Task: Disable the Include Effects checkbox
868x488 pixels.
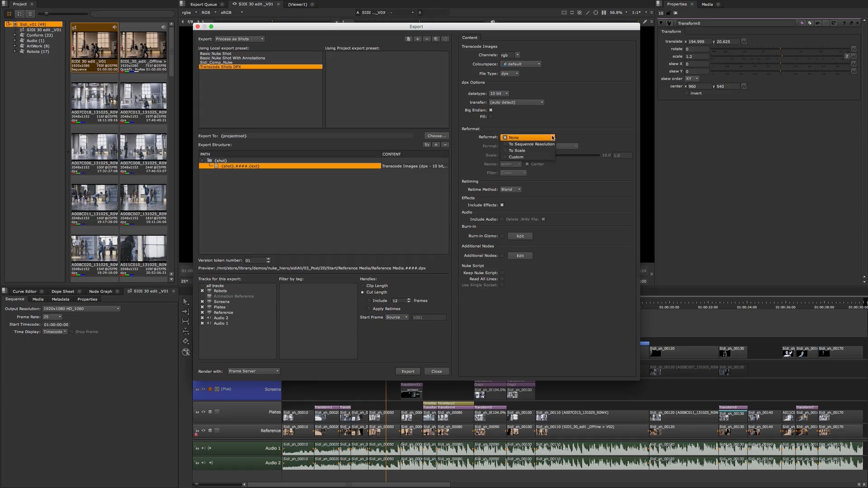Action: coord(502,205)
